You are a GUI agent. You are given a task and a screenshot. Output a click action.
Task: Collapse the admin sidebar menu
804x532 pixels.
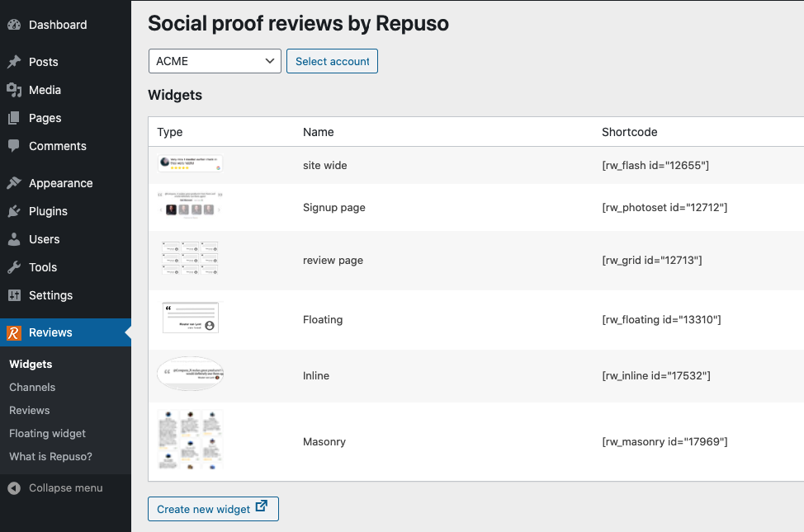[66, 488]
